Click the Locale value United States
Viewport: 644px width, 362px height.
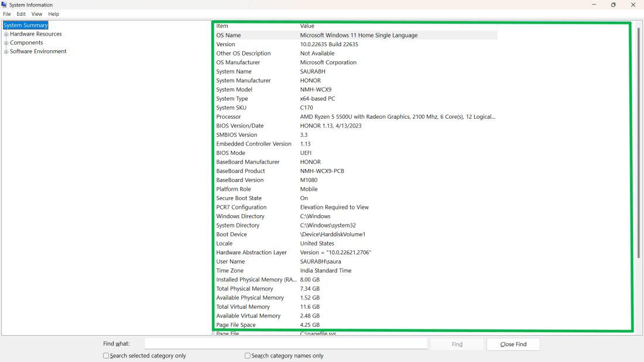click(x=317, y=243)
